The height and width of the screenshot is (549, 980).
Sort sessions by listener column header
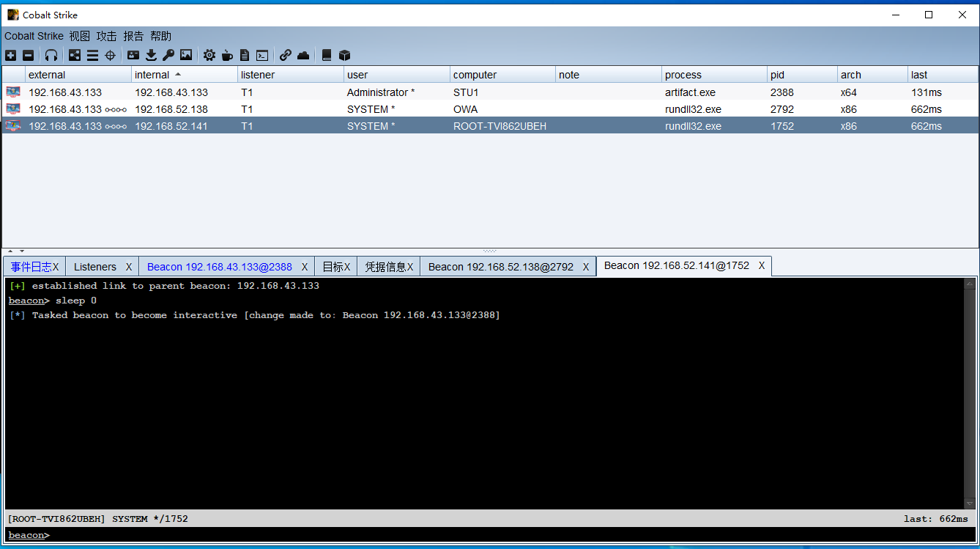291,75
